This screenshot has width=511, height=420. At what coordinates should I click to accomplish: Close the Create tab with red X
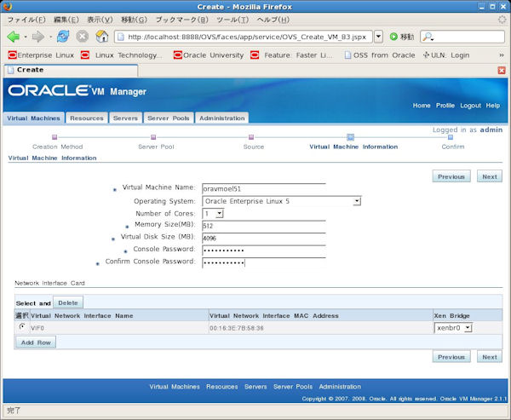[x=501, y=70]
